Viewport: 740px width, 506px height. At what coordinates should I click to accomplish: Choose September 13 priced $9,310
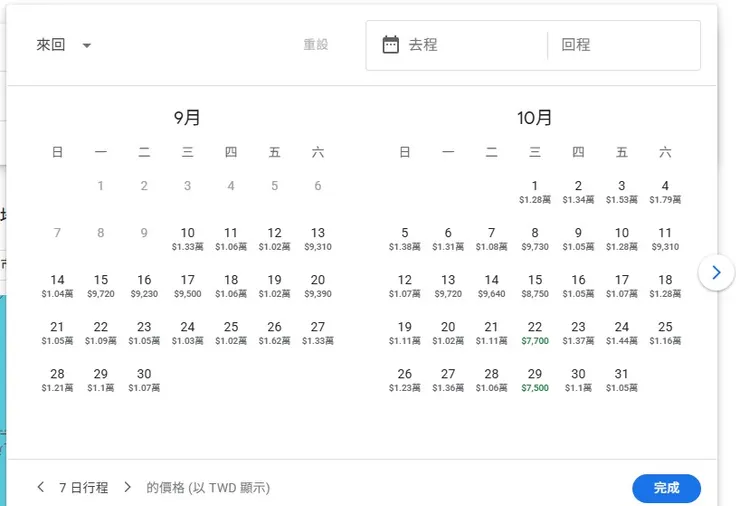(x=318, y=238)
